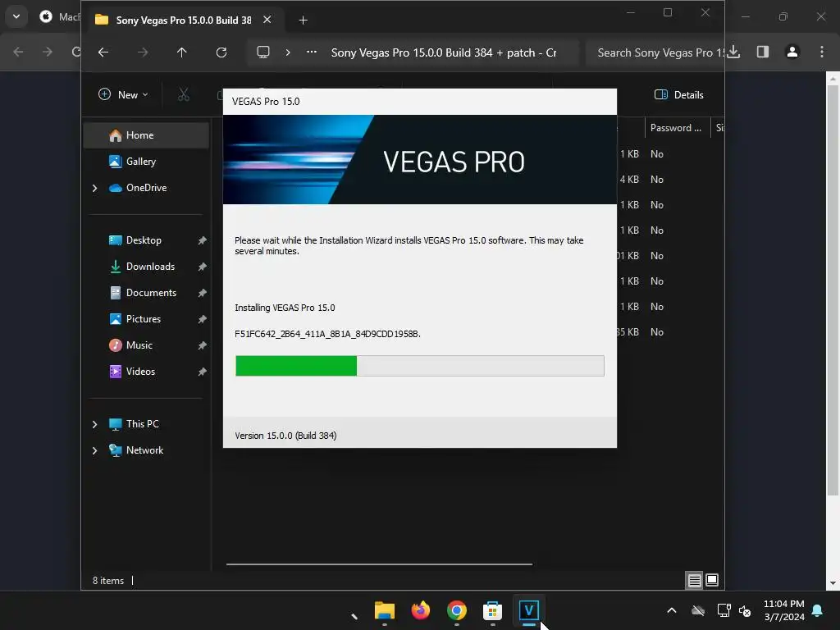Open browser tab search dropdown arrow
Viewport: 840px width, 630px height.
pos(16,16)
